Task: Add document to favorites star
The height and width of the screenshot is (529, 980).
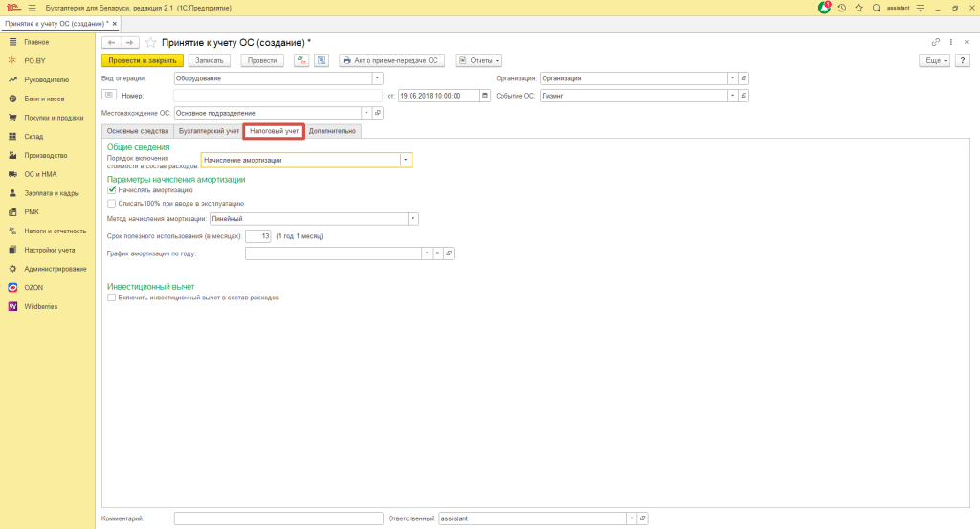Action: (x=150, y=42)
